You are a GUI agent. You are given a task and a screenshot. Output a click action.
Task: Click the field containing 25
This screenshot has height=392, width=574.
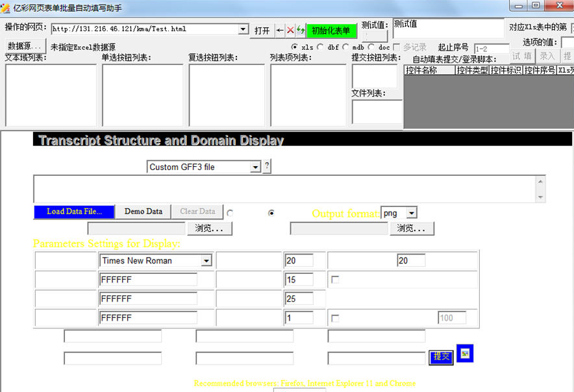pos(299,299)
